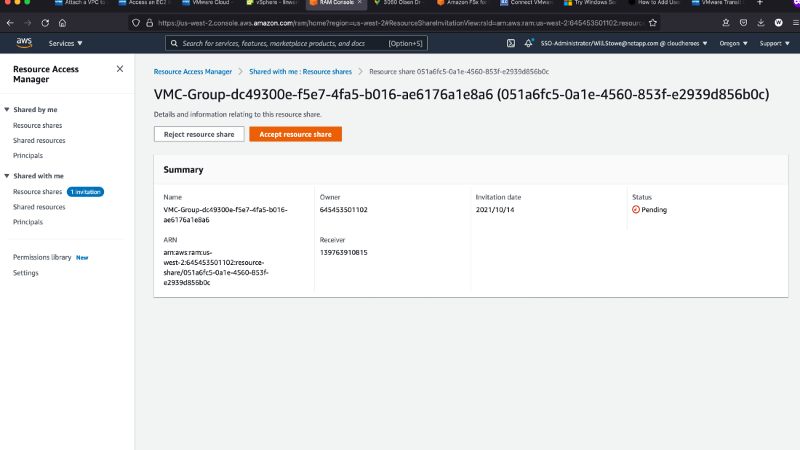Screen dimensions: 800x450
Task: Open the Support dropdown menu
Action: click(774, 43)
